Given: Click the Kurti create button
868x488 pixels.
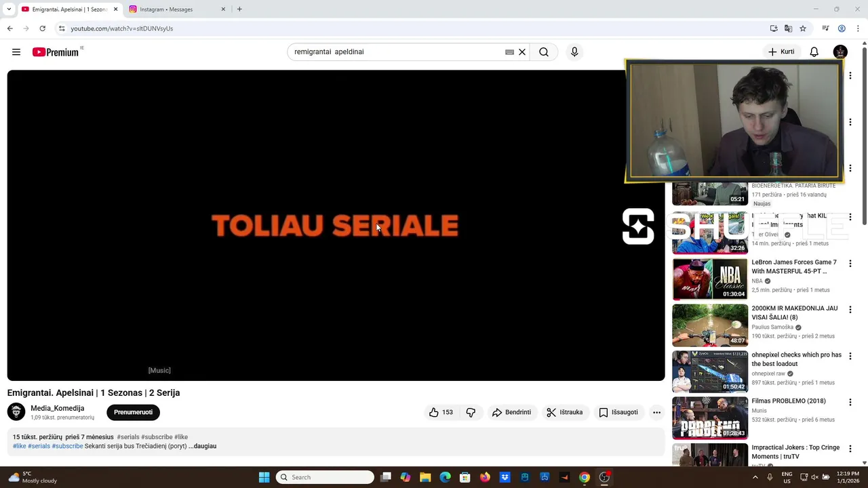Looking at the screenshot, I should point(781,52).
